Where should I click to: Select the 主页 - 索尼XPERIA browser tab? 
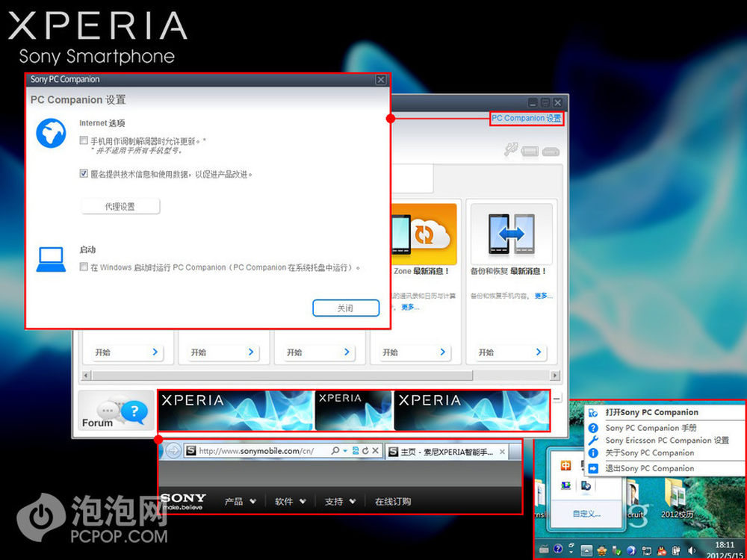[x=446, y=452]
